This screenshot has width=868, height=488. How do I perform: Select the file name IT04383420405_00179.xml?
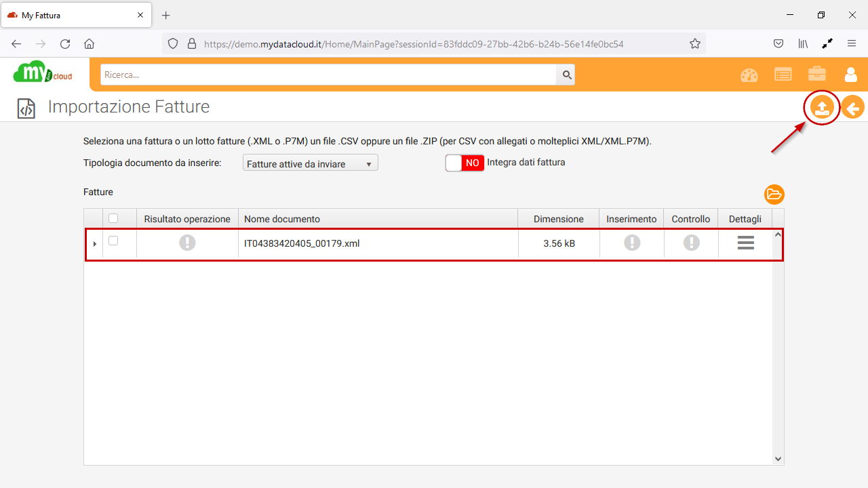tap(302, 243)
